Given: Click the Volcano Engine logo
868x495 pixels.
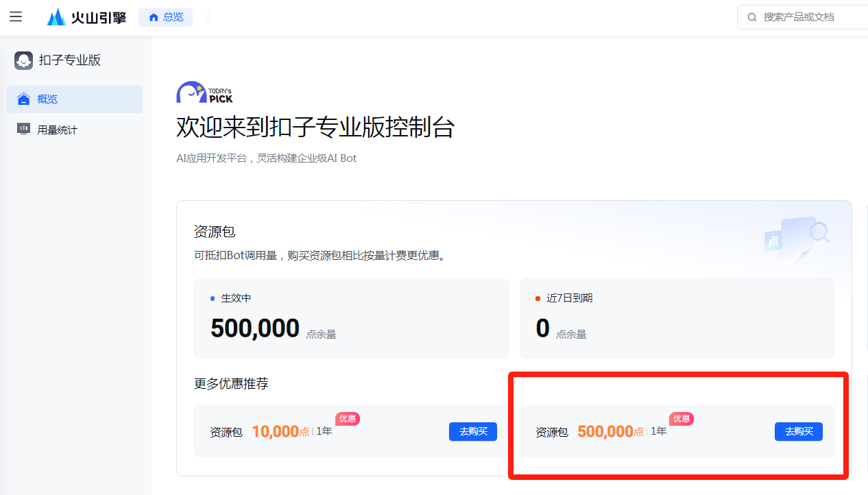Looking at the screenshot, I should click(x=86, y=17).
